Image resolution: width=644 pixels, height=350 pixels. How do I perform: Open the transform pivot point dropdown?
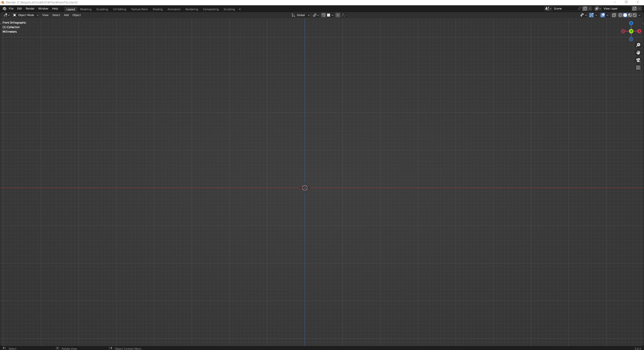316,15
